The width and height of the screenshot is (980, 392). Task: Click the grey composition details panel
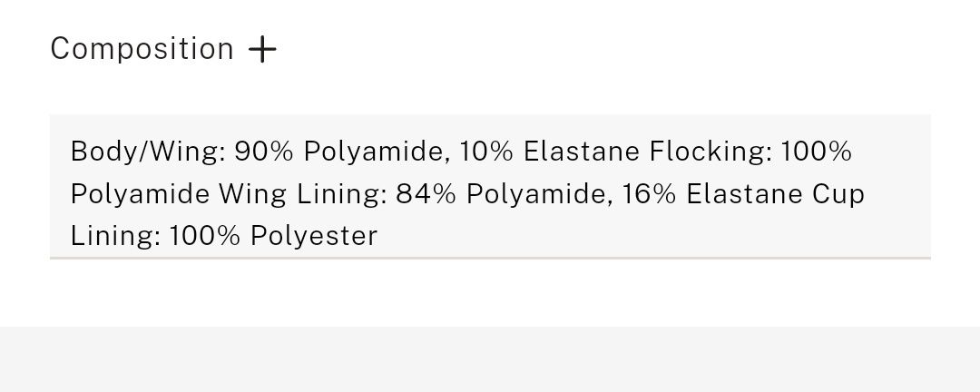point(490,186)
